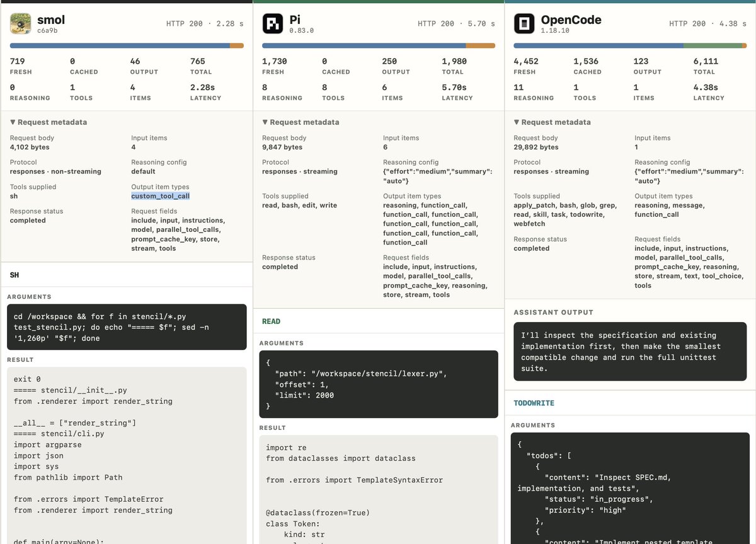Click smol request fields list
This screenshot has width=756, height=544.
(x=178, y=234)
